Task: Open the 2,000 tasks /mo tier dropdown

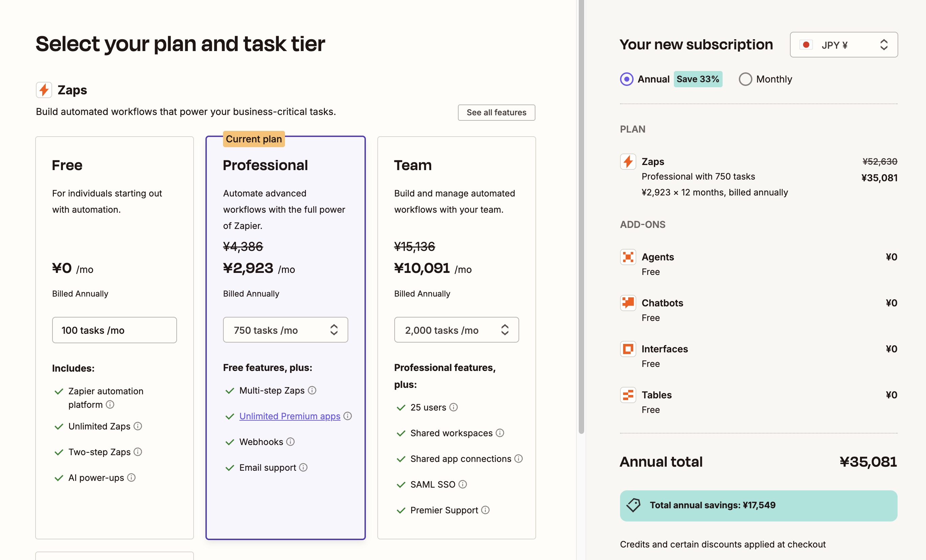Action: click(457, 330)
